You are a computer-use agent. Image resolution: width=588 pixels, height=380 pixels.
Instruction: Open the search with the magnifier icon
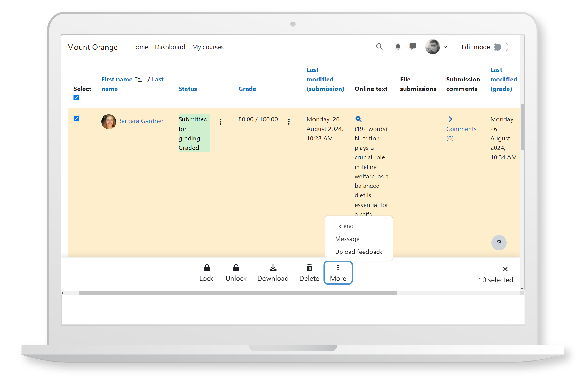379,47
